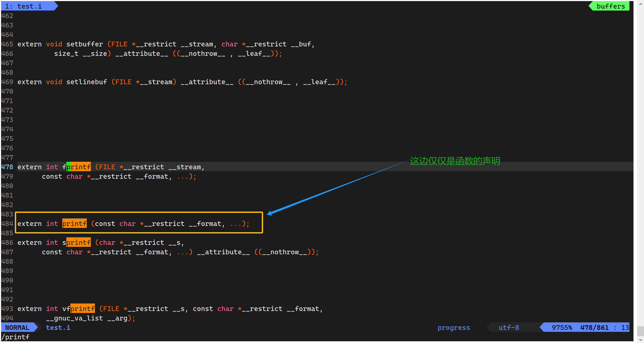644x343 pixels.
Task: Click the utf-8 encoding status entry
Action: pyautogui.click(x=509, y=328)
